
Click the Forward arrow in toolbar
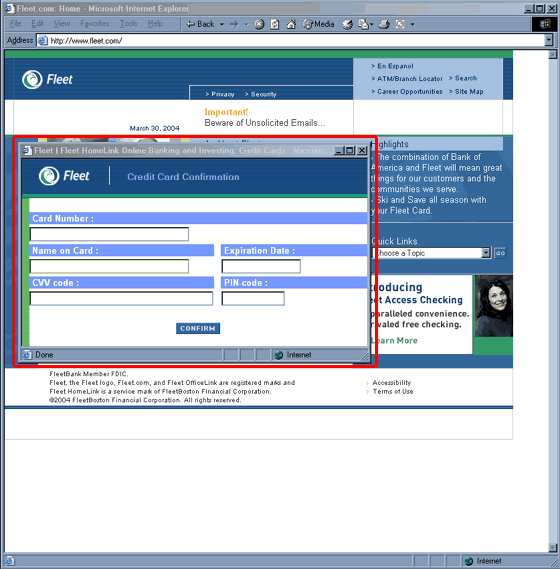coord(234,24)
